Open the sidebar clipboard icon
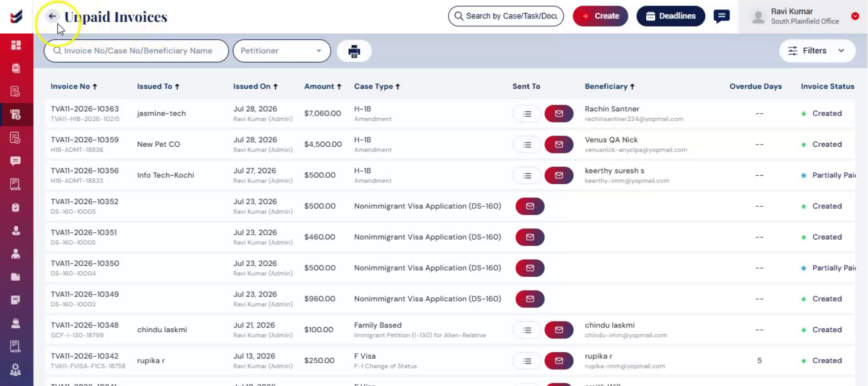 [x=16, y=207]
